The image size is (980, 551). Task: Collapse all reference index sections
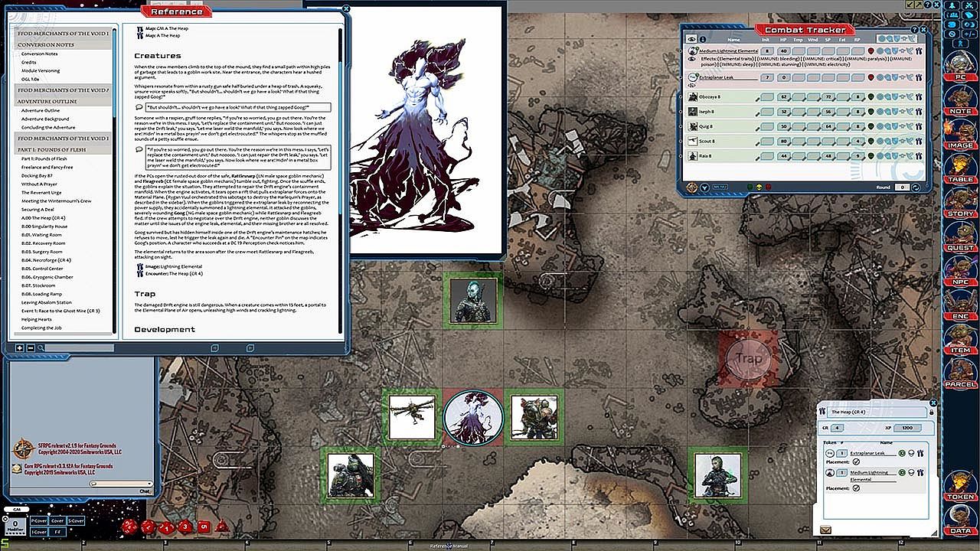tap(31, 348)
